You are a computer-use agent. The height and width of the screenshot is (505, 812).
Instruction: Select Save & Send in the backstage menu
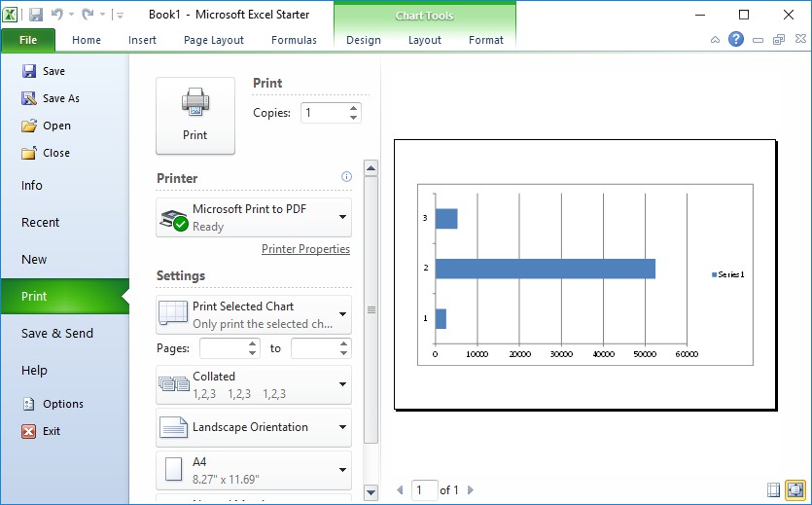pos(57,333)
